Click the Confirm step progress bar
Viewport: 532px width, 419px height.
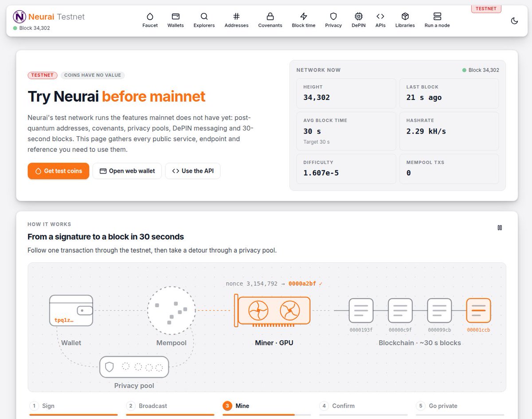click(x=364, y=415)
